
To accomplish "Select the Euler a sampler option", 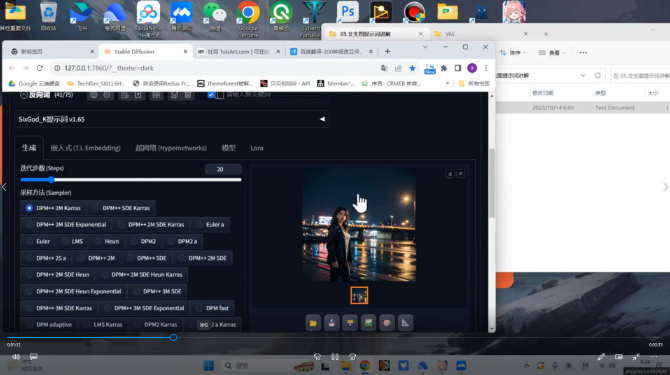I will tap(210, 225).
